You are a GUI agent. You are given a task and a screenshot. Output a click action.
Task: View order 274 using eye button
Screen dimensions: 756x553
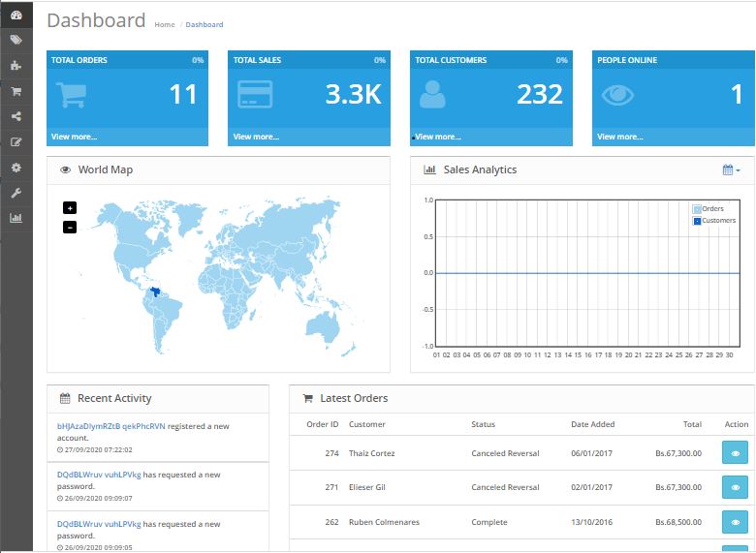735,453
